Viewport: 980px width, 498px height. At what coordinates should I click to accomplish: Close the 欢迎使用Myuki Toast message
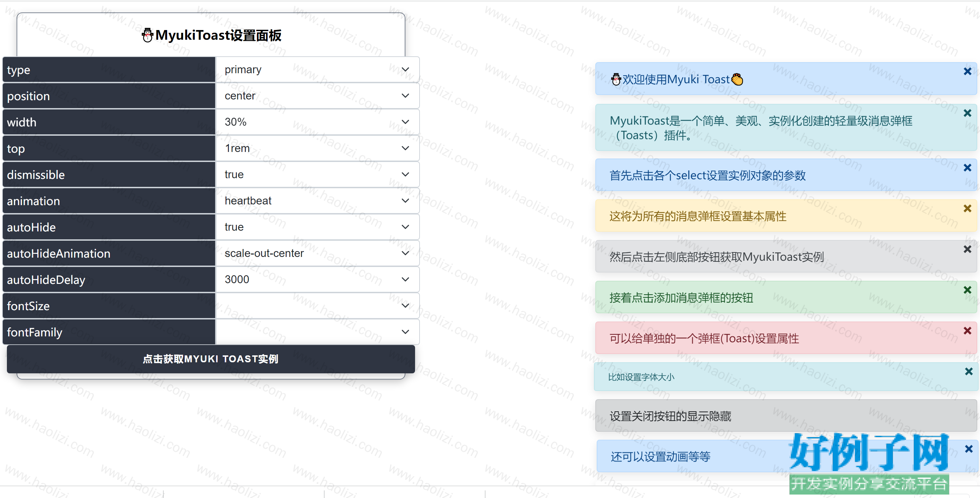[x=968, y=71]
